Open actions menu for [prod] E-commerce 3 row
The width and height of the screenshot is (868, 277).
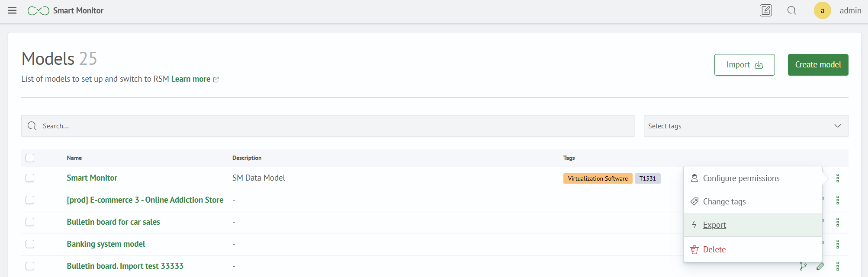pos(838,200)
